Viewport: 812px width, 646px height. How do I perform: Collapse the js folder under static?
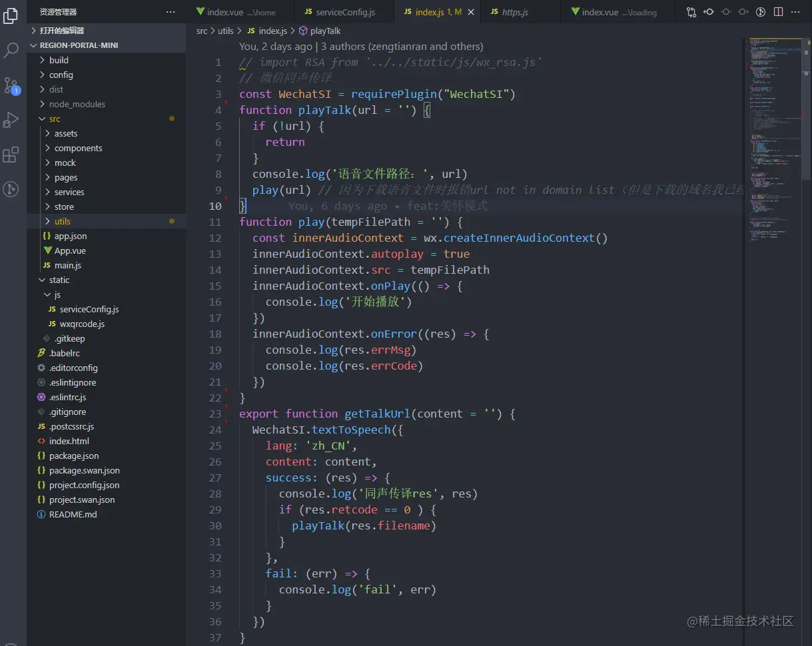pyautogui.click(x=106, y=294)
